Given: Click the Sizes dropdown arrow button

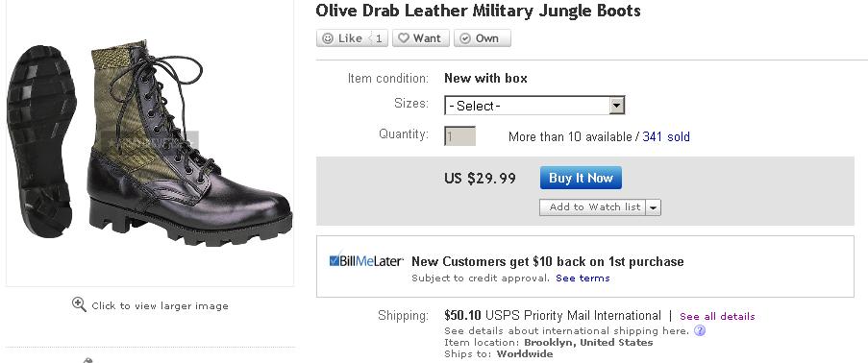Looking at the screenshot, I should [617, 105].
